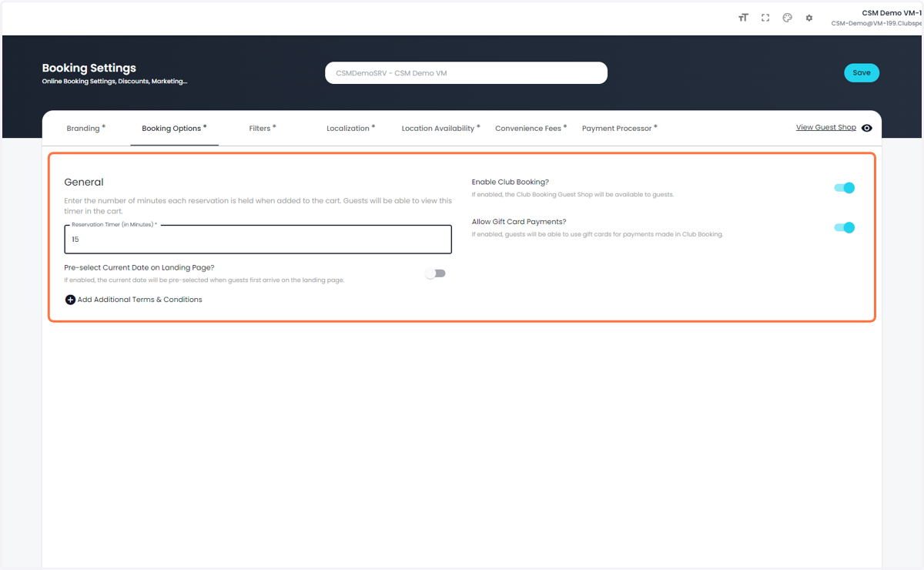Open the color theme palette icon
This screenshot has width=924, height=570.
(x=787, y=18)
